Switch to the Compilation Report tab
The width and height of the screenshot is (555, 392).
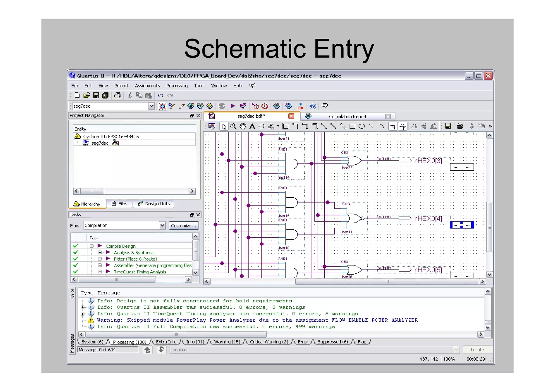tap(348, 116)
